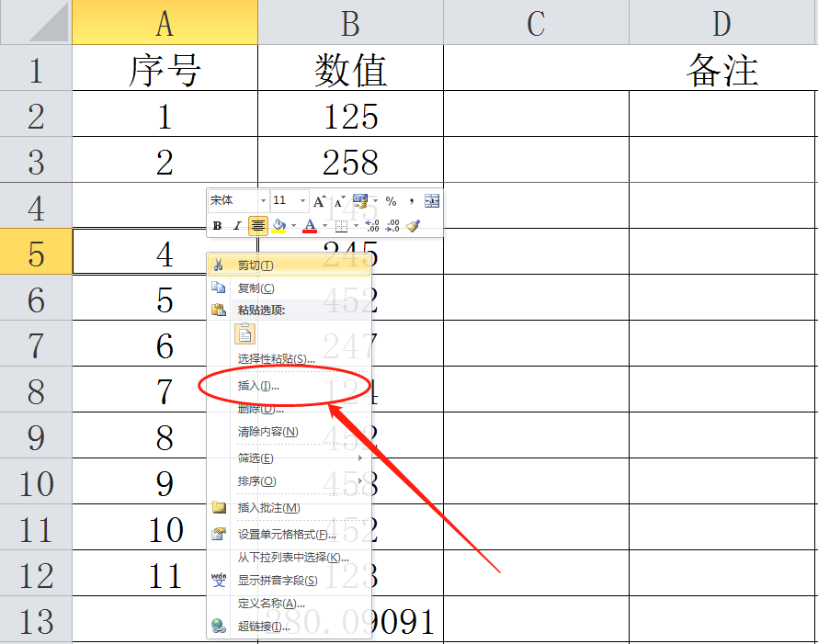Click the borders icon

tap(341, 226)
